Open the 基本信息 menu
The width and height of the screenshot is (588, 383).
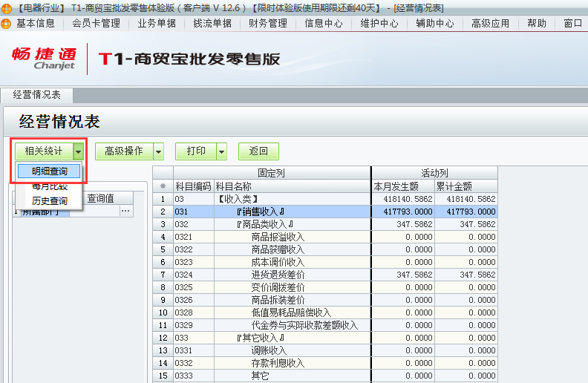(36, 23)
